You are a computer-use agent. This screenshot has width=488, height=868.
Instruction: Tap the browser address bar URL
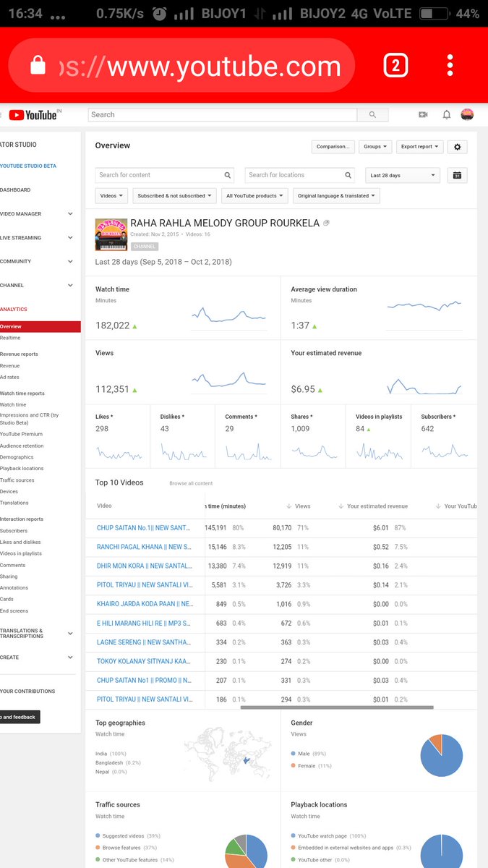[199, 67]
